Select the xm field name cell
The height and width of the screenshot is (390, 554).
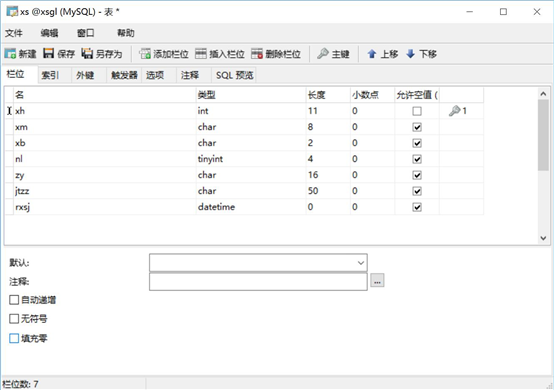105,127
